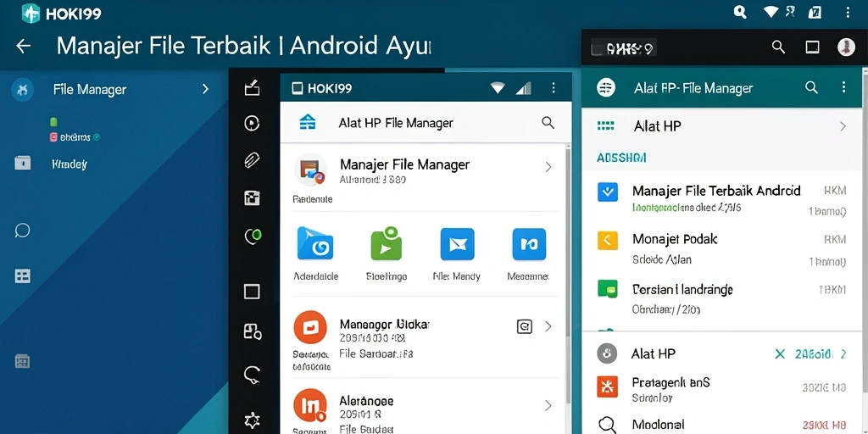
Task: Click the yellow icon beside Monajet Podak
Action: pos(607,240)
